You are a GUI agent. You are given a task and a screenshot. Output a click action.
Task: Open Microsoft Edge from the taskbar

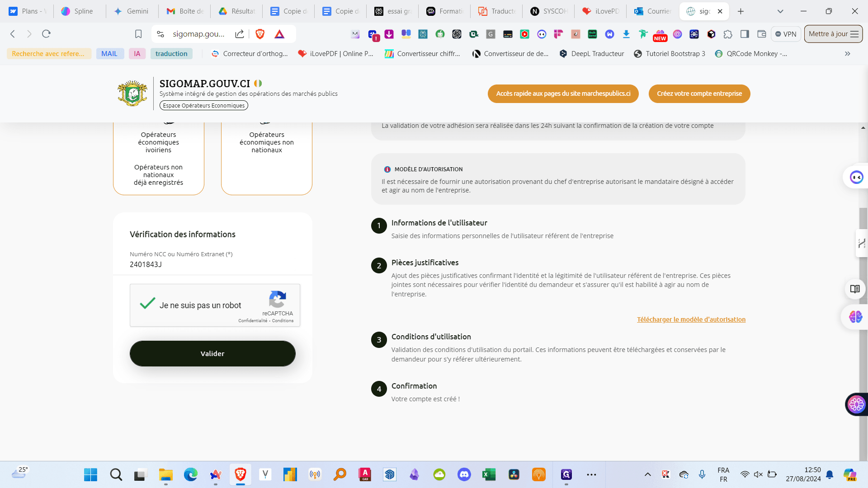[x=191, y=474]
